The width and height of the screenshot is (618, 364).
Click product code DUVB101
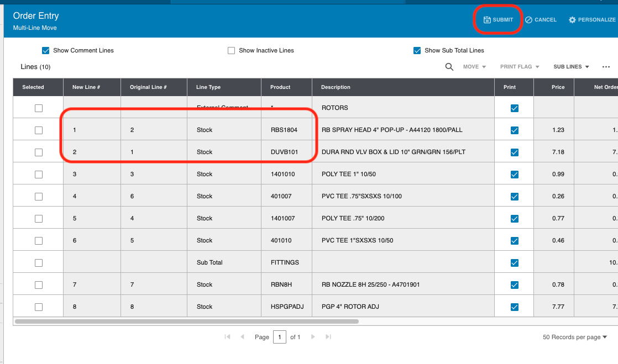tap(285, 152)
